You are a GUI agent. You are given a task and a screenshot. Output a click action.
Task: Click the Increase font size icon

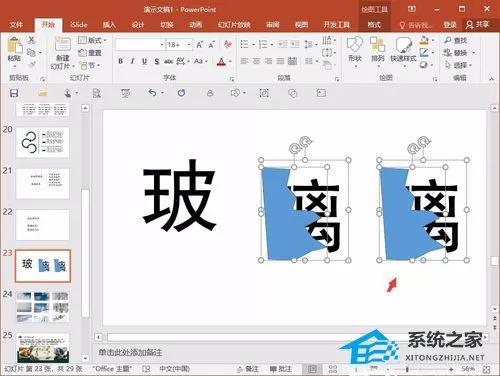pos(199,45)
